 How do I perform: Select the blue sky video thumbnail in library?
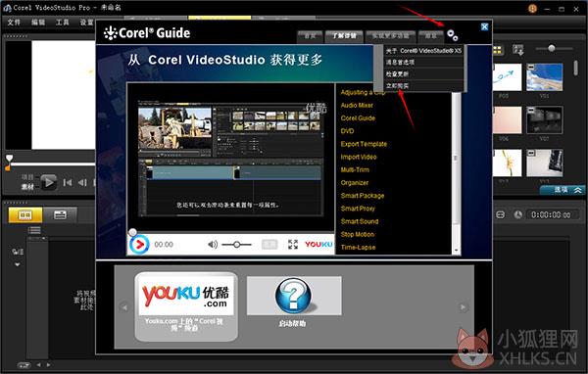pos(545,77)
